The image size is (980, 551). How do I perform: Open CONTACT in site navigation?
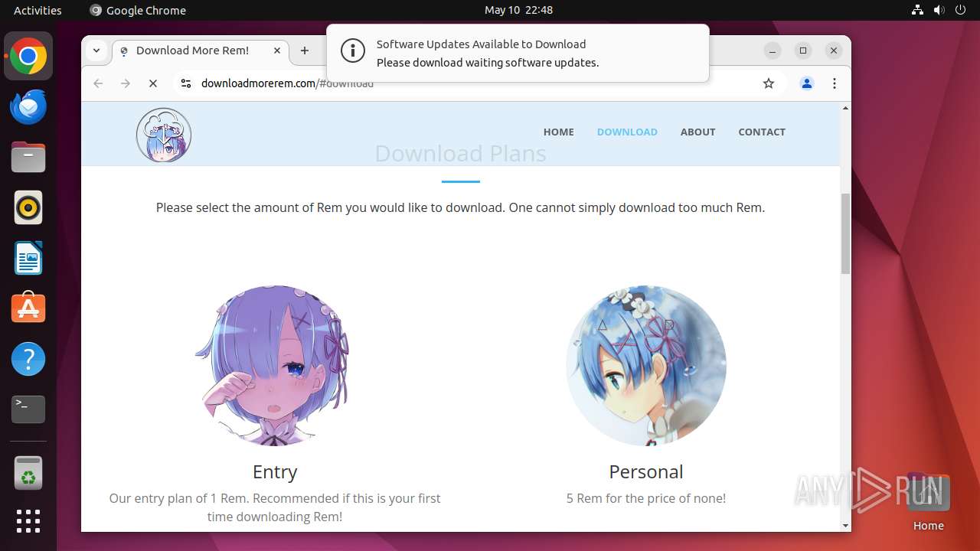(x=762, y=132)
